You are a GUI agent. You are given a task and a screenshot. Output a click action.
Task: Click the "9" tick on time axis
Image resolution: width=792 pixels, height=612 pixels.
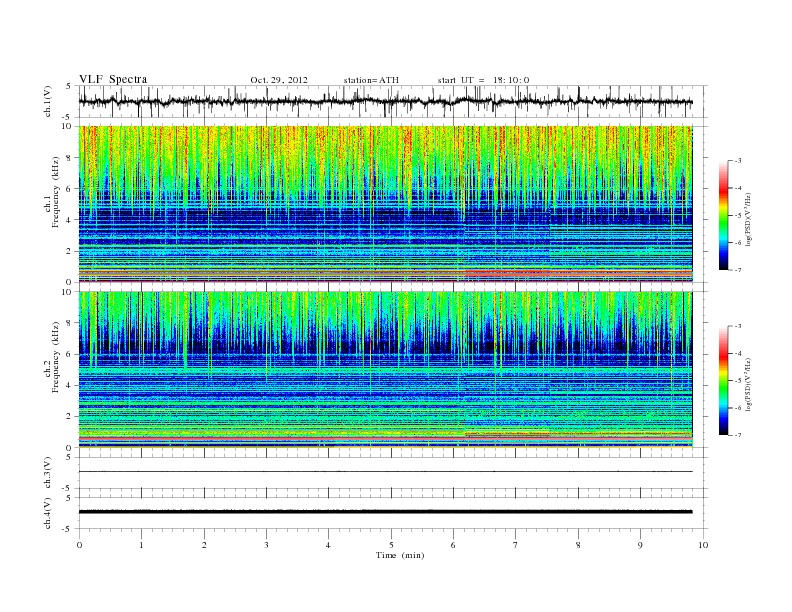click(640, 545)
